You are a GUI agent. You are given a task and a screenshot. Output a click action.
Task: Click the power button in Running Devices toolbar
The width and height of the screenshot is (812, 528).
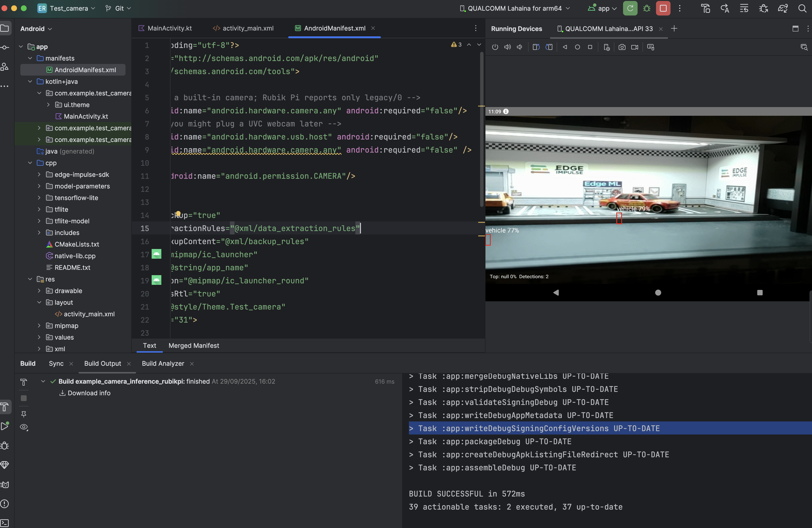tap(495, 47)
